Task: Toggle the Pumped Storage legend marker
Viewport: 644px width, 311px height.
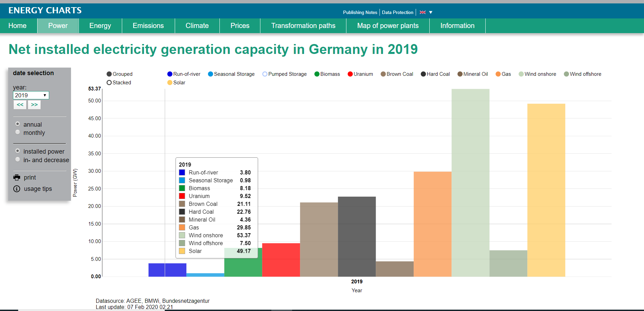Action: tap(265, 74)
